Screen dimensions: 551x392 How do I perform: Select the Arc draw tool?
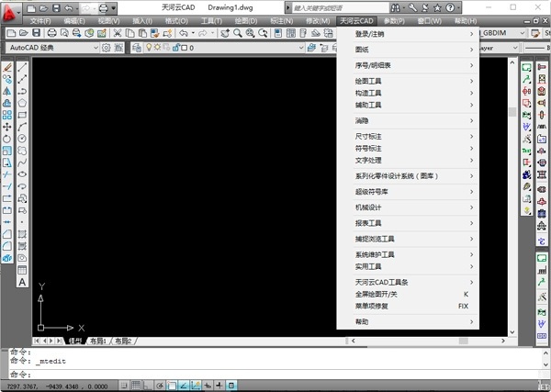point(22,127)
